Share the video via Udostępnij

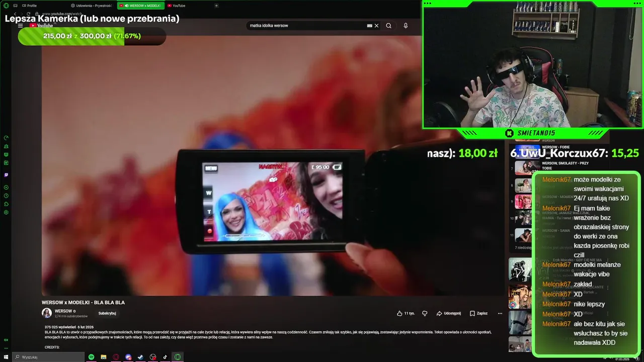point(448,313)
